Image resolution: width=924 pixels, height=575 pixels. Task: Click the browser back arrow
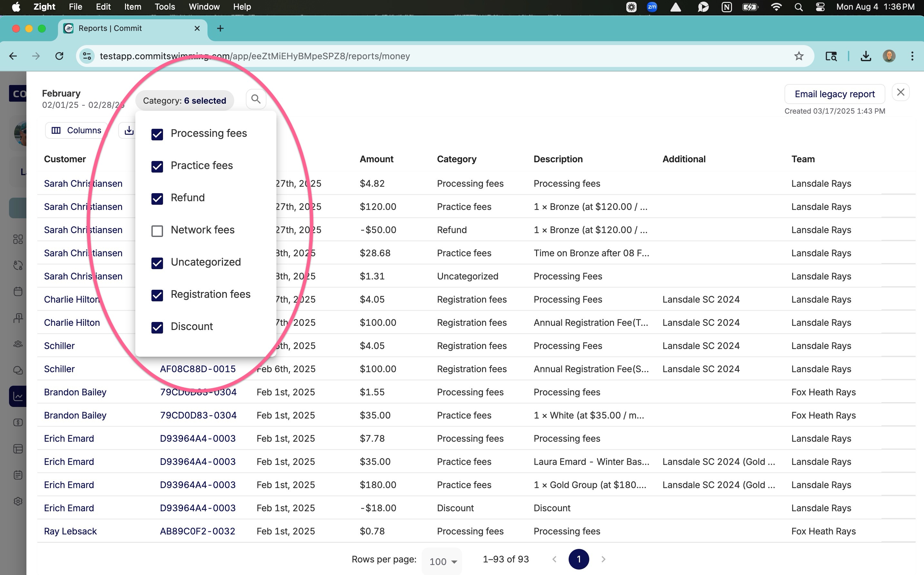coord(13,56)
